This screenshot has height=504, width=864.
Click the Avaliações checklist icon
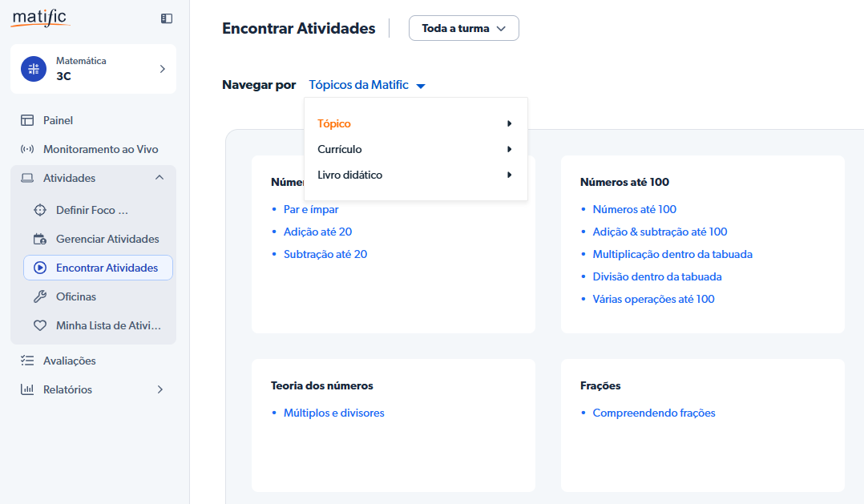(x=27, y=361)
